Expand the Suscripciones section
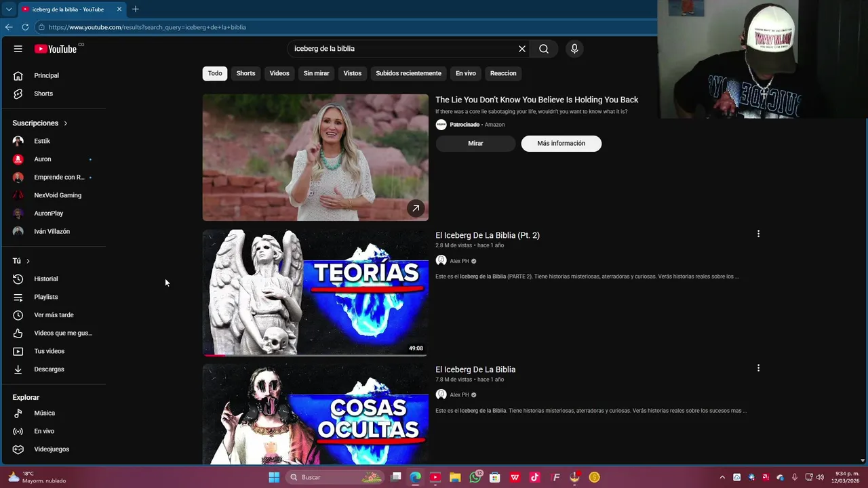This screenshot has height=488, width=868. 40,123
